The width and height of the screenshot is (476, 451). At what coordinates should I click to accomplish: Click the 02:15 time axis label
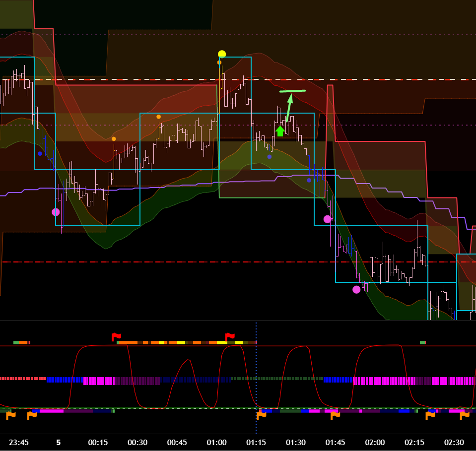tap(414, 443)
